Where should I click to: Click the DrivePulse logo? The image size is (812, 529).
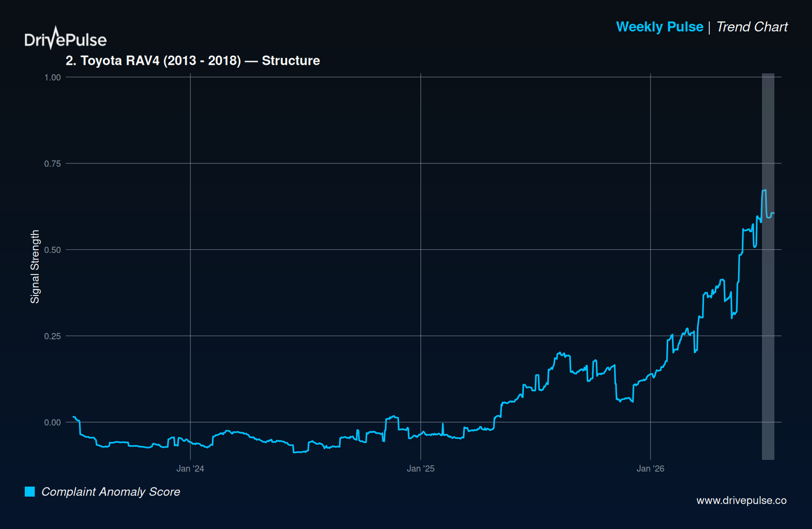coord(65,38)
